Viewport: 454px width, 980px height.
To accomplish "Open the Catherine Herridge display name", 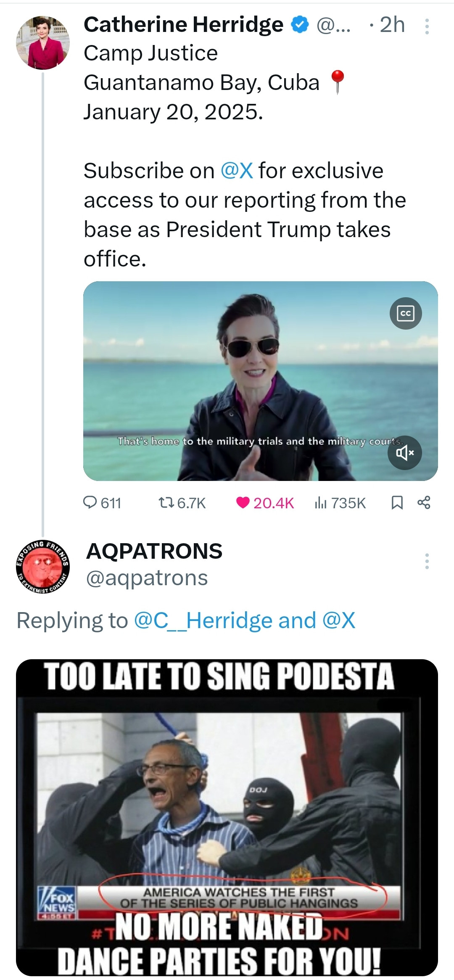I will (x=183, y=25).
